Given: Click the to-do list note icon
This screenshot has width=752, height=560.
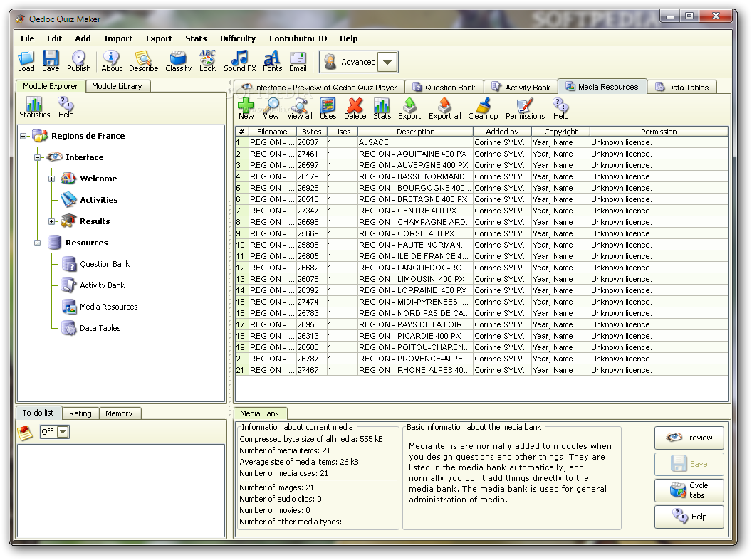Looking at the screenshot, I should pos(25,433).
